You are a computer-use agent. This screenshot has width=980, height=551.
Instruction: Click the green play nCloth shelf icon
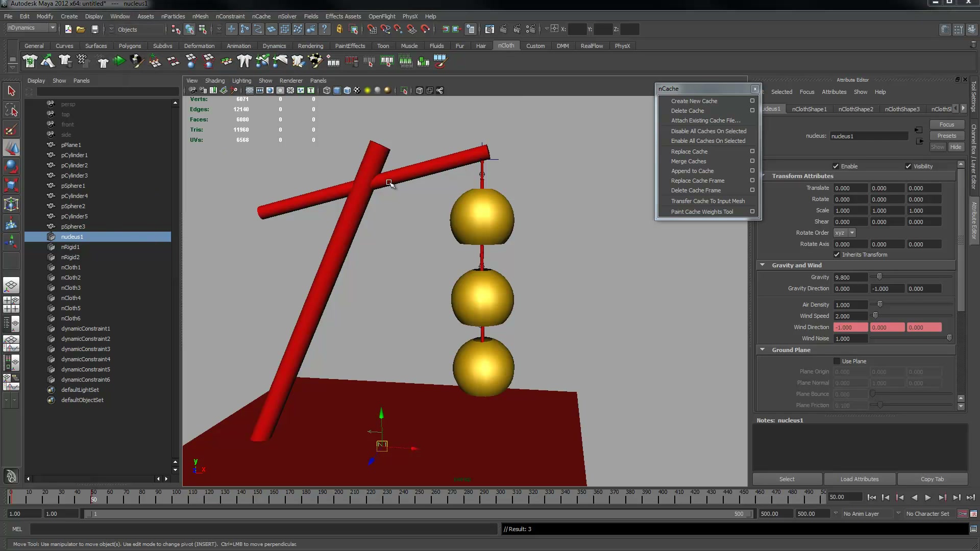coord(119,61)
